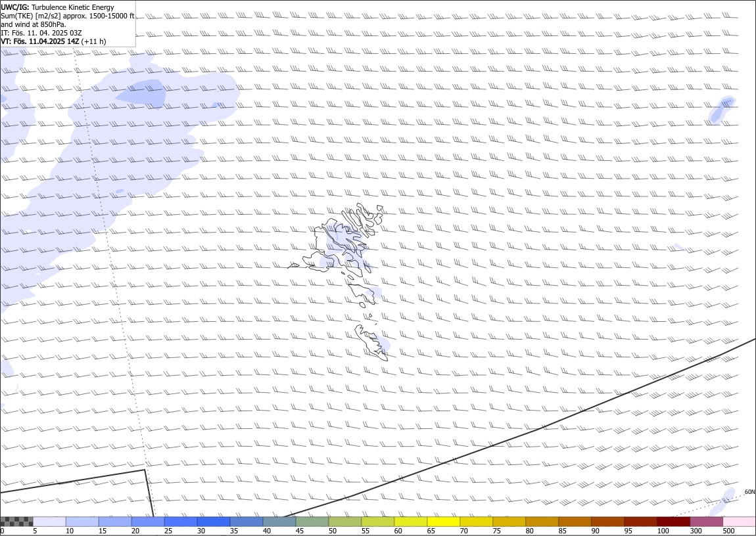The height and width of the screenshot is (536, 756).
Task: Click the legend value '40'
Action: coord(267,531)
